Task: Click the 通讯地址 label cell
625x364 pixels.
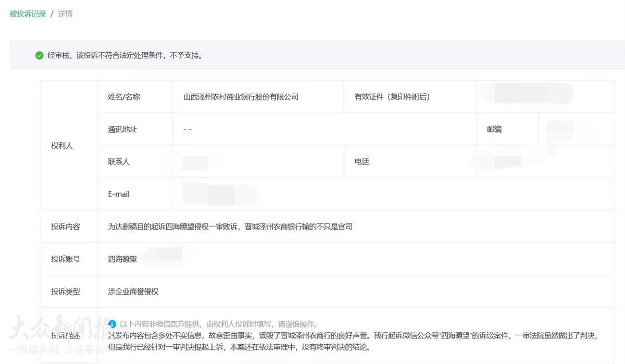Action: click(x=122, y=129)
